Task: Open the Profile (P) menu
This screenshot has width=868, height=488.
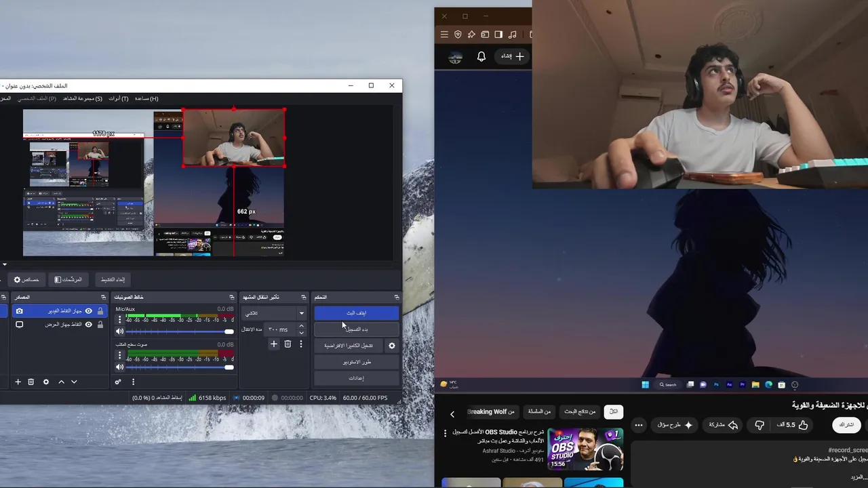Action: pos(37,98)
